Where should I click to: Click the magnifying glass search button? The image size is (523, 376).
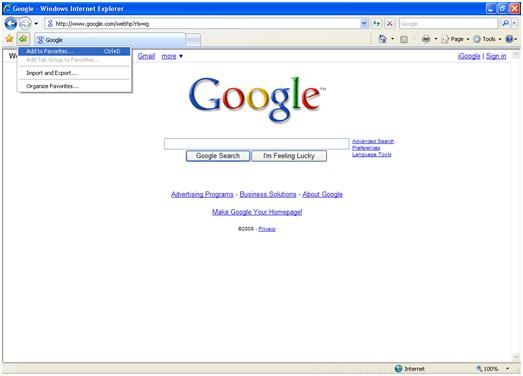(505, 23)
